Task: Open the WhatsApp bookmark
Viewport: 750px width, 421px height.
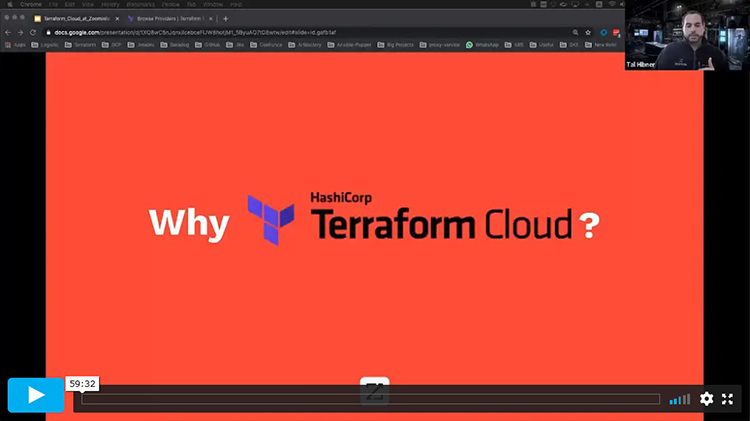Action: pyautogui.click(x=482, y=45)
